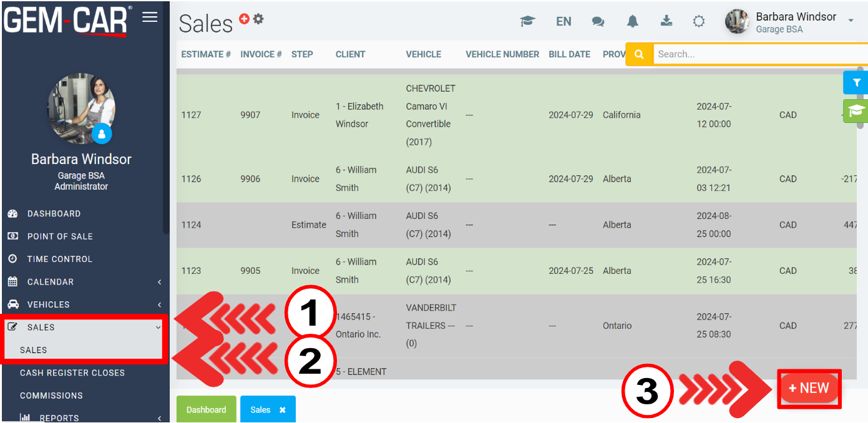The image size is (868, 423).
Task: Click into the Search input field
Action: click(x=755, y=54)
